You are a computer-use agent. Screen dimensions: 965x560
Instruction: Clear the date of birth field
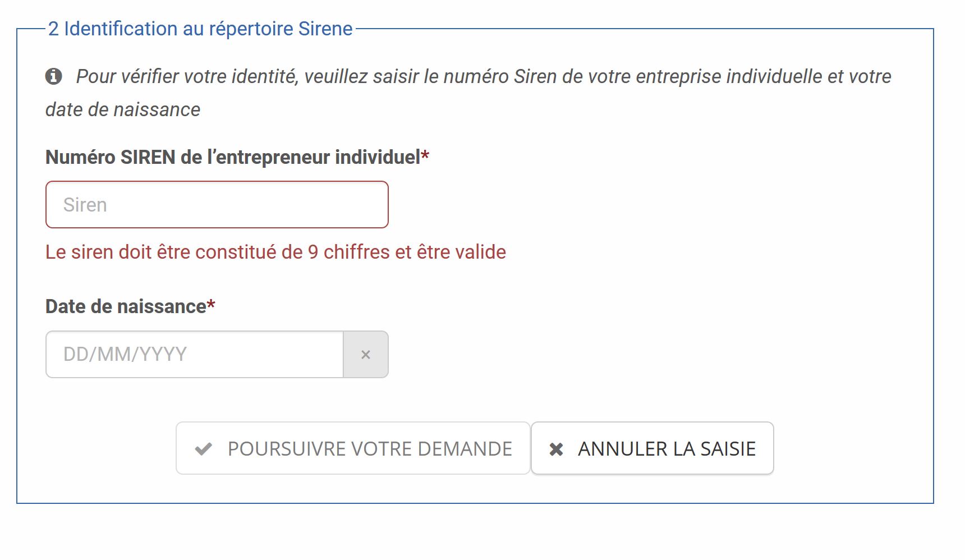pyautogui.click(x=366, y=355)
